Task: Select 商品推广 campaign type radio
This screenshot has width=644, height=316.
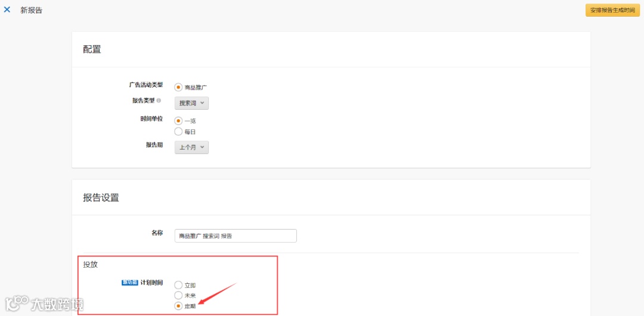Action: (178, 87)
